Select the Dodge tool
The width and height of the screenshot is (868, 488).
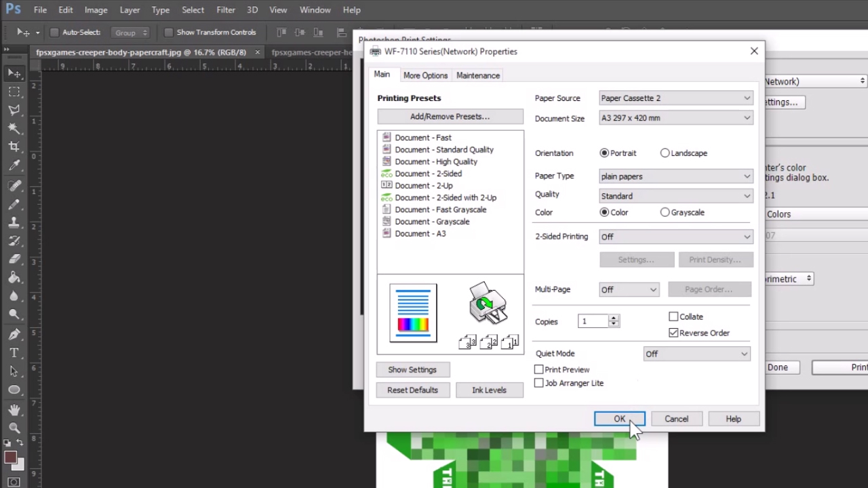point(14,314)
